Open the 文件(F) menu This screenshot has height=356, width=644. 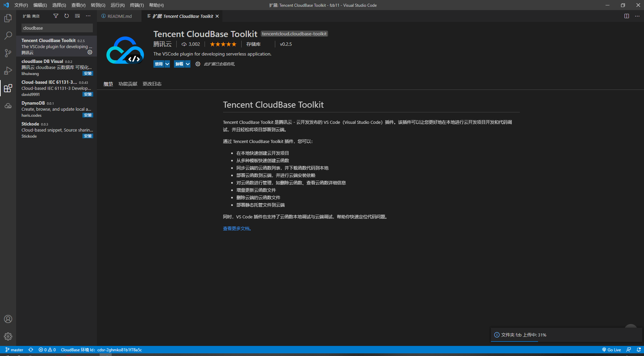point(21,5)
